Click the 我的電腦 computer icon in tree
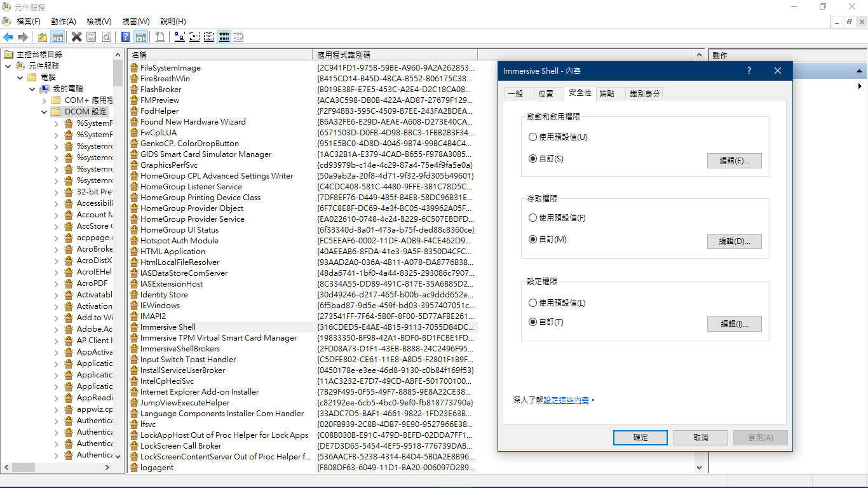 coord(44,89)
